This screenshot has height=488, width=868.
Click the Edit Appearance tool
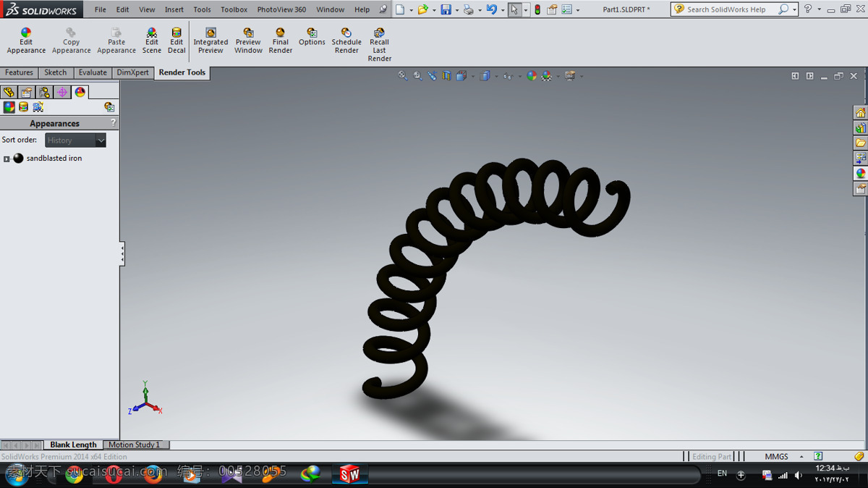tap(26, 41)
